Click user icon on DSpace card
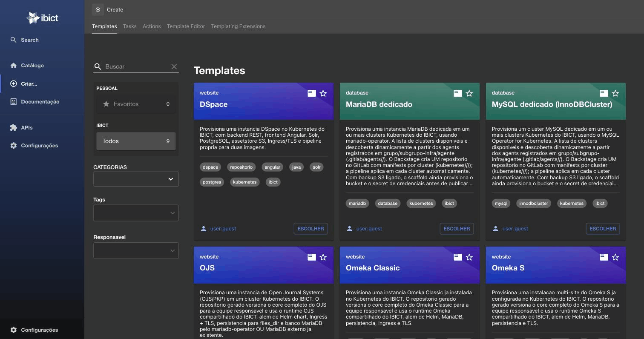Image resolution: width=644 pixels, height=339 pixels. tap(204, 229)
